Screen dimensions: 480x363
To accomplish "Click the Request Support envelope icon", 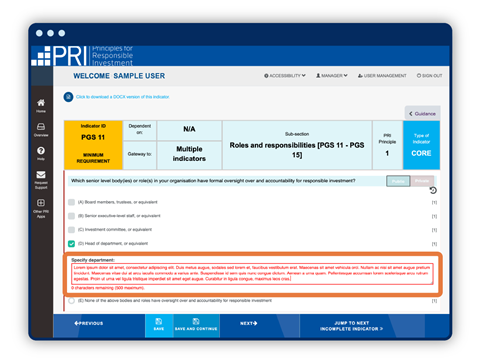I will tap(41, 179).
